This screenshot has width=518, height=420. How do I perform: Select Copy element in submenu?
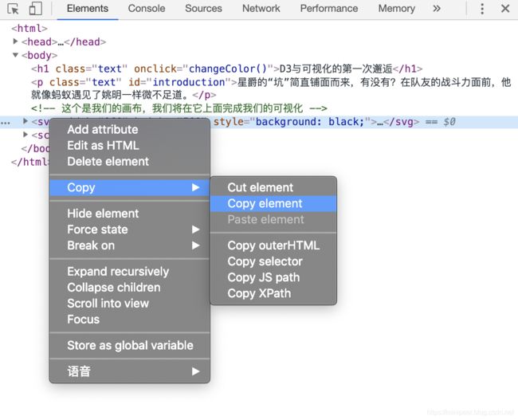(265, 203)
